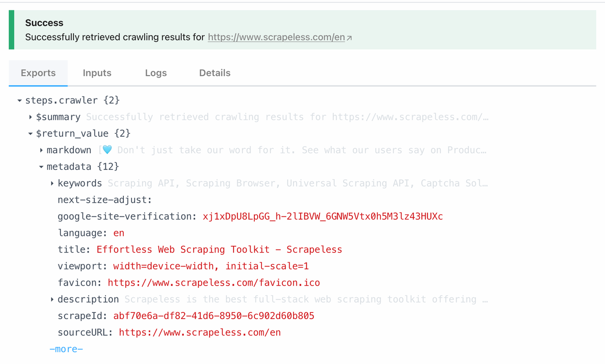Switch to the Exports tab

(x=38, y=73)
